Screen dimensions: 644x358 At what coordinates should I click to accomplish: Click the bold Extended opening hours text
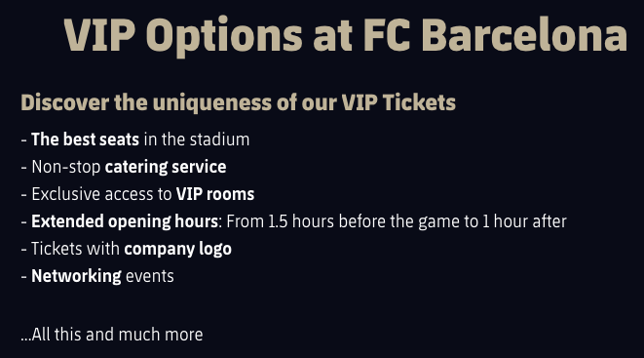[125, 221]
